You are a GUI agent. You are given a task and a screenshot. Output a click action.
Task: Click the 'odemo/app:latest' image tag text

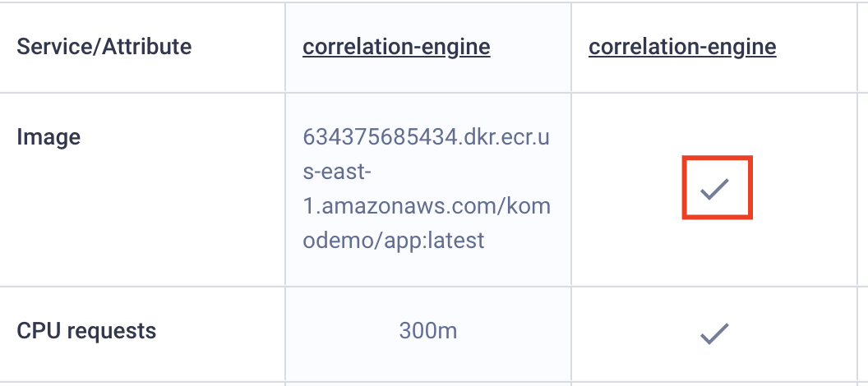pos(394,240)
